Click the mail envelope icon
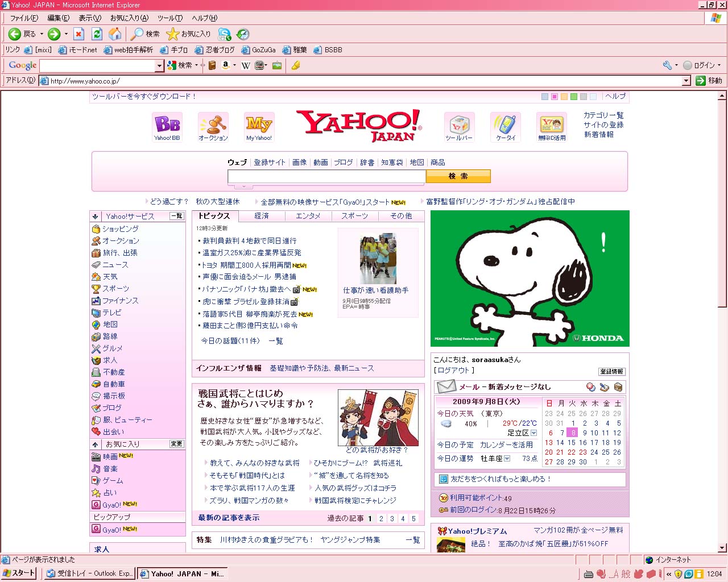The height and width of the screenshot is (582, 728). pyautogui.click(x=446, y=386)
